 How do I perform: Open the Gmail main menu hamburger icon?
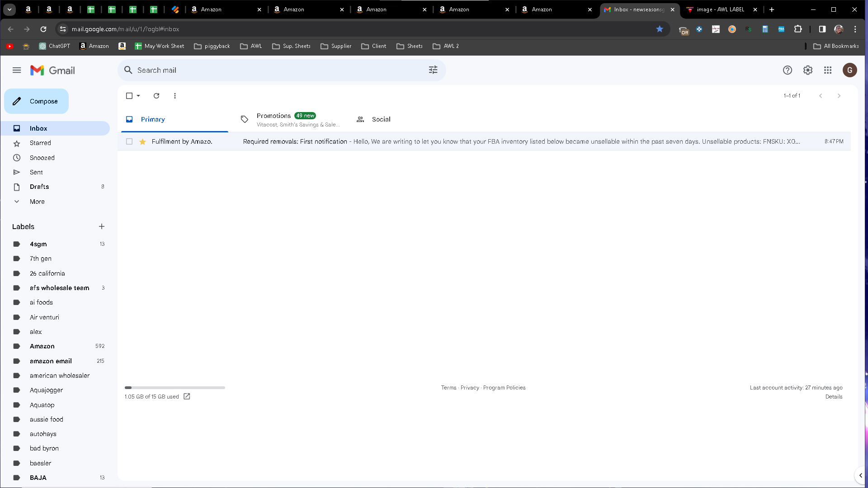(17, 70)
